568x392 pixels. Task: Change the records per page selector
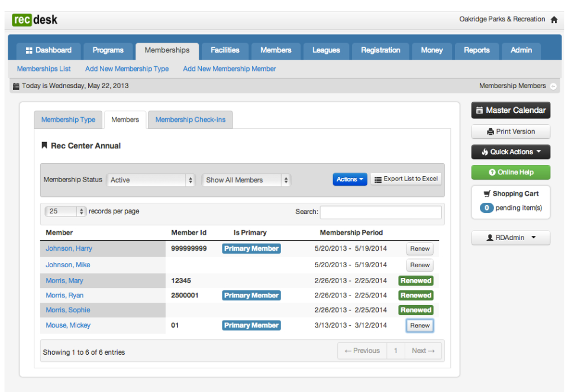[x=65, y=212]
